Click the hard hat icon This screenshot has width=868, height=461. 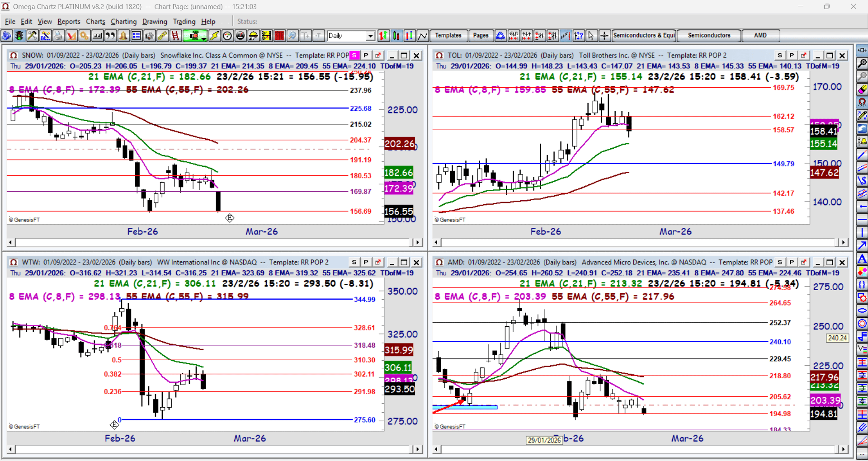click(x=253, y=36)
